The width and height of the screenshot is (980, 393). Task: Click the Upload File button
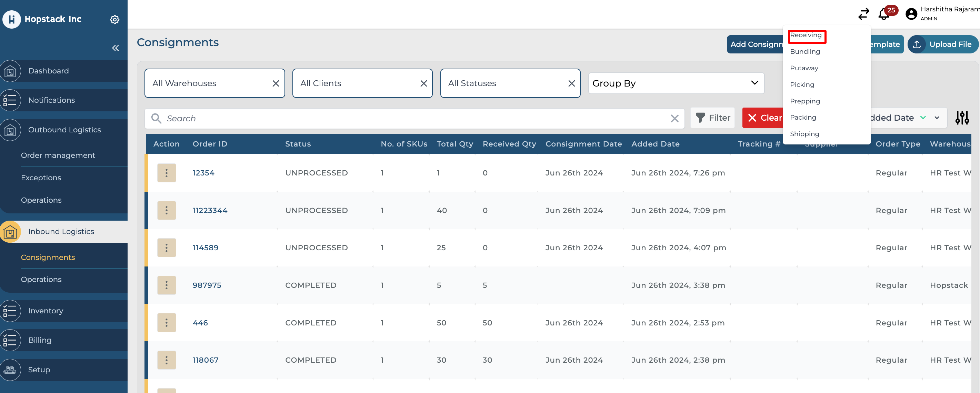(x=943, y=44)
